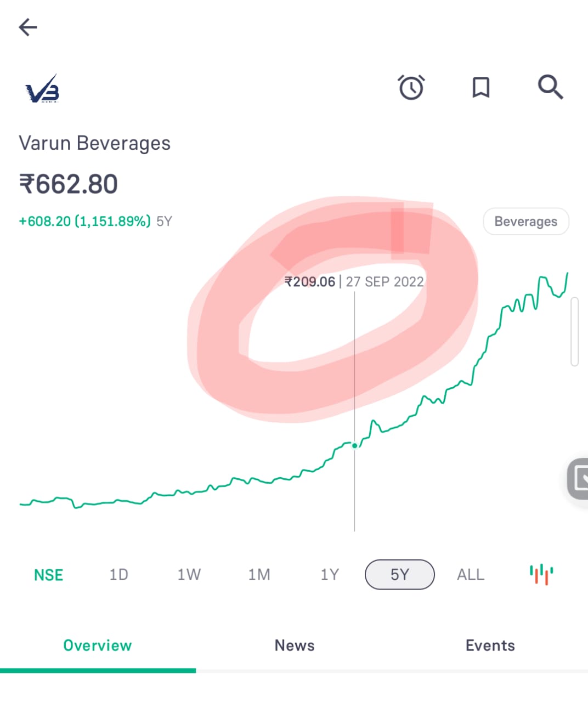This screenshot has height=702, width=588.
Task: Select the ALL time range
Action: click(x=471, y=574)
